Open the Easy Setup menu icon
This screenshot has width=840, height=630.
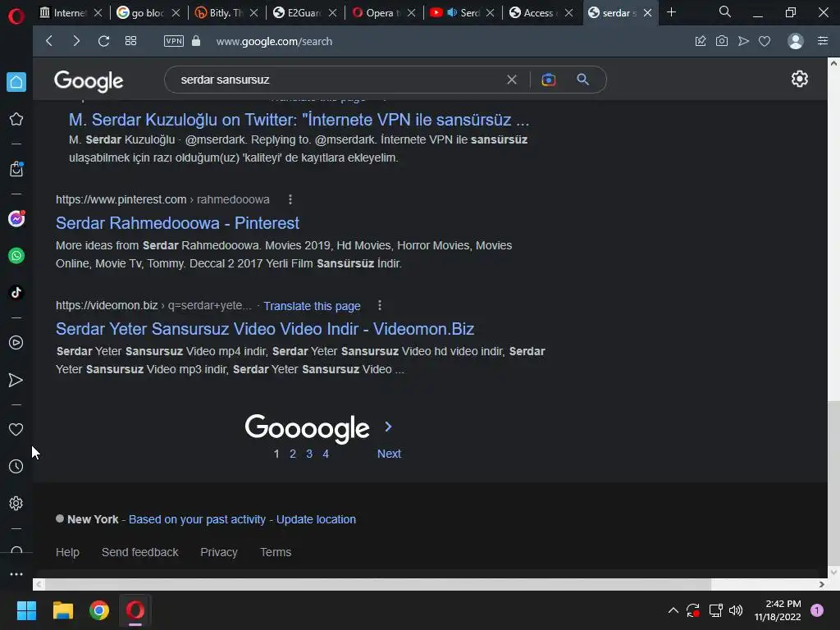823,41
